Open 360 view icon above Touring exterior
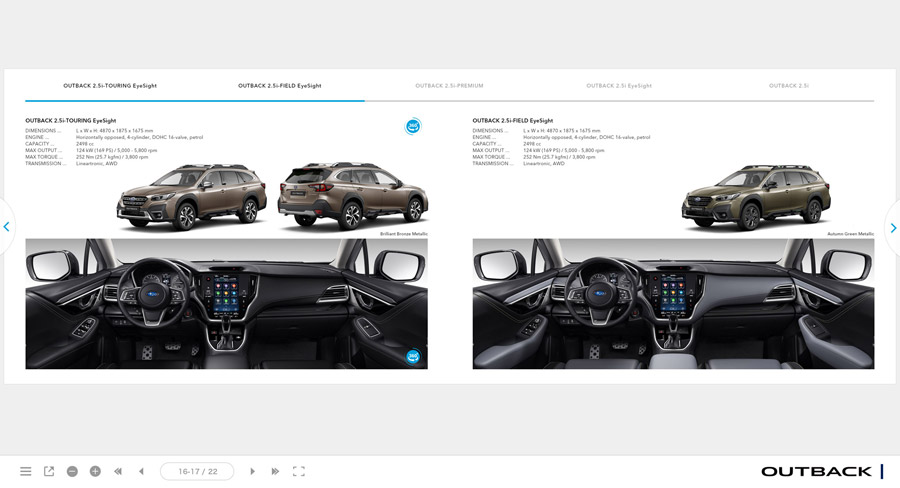 pyautogui.click(x=413, y=126)
